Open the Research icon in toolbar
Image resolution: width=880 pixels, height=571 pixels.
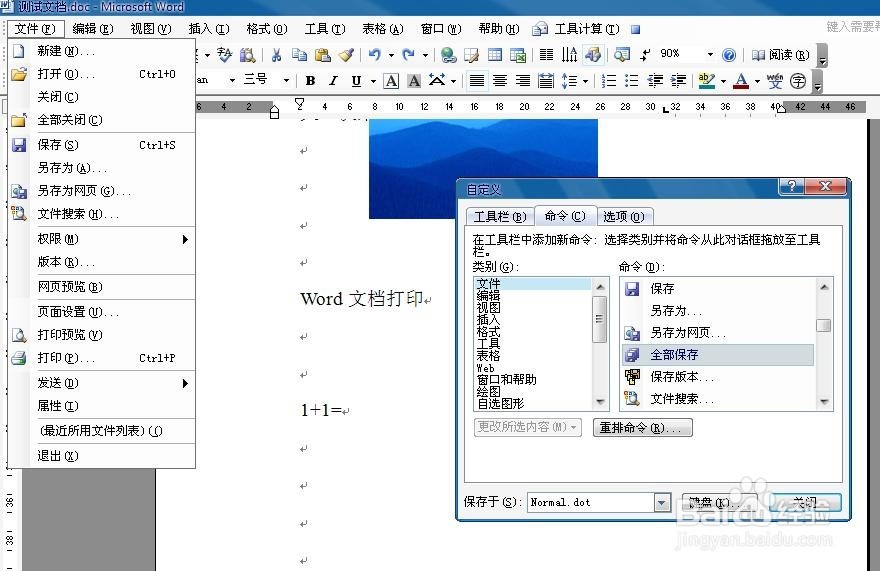248,55
